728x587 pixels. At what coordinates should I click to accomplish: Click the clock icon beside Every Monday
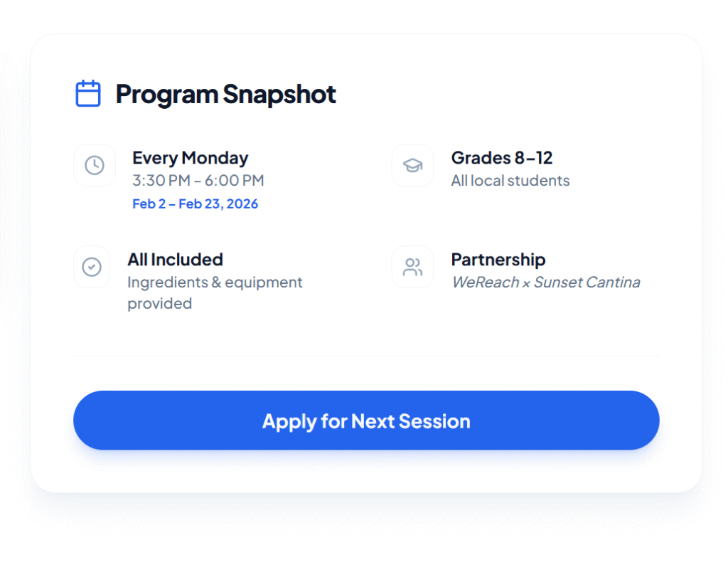pyautogui.click(x=95, y=165)
